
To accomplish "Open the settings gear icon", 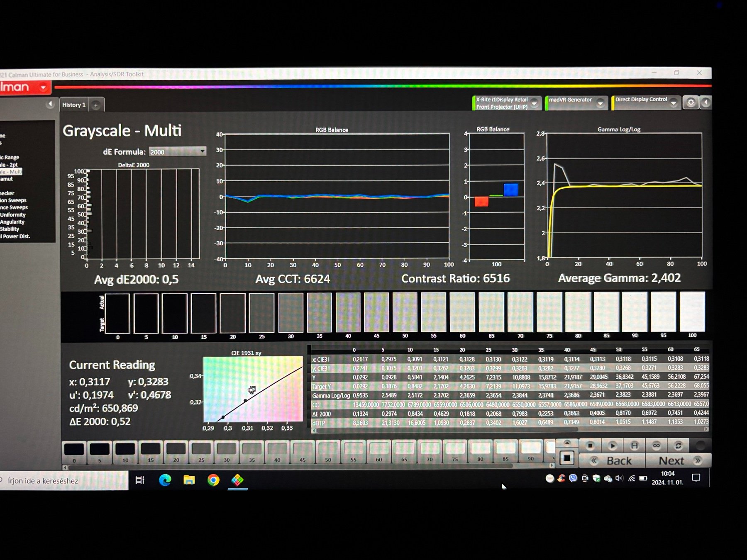I will [x=691, y=102].
